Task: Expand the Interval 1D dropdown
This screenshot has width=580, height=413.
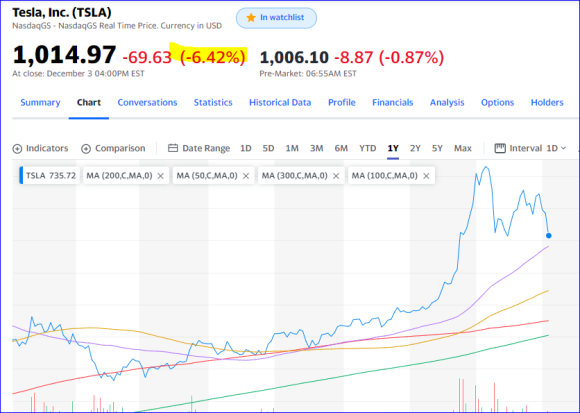Action: tap(557, 148)
